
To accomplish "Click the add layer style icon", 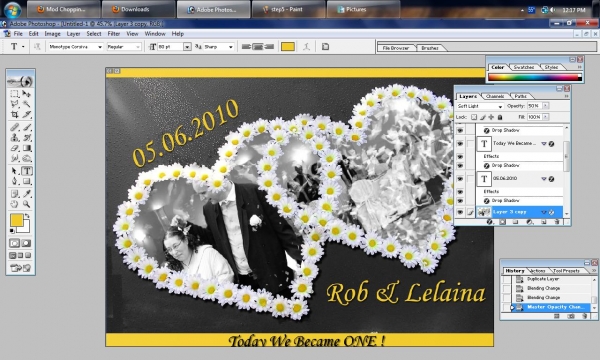I will pyautogui.click(x=489, y=222).
